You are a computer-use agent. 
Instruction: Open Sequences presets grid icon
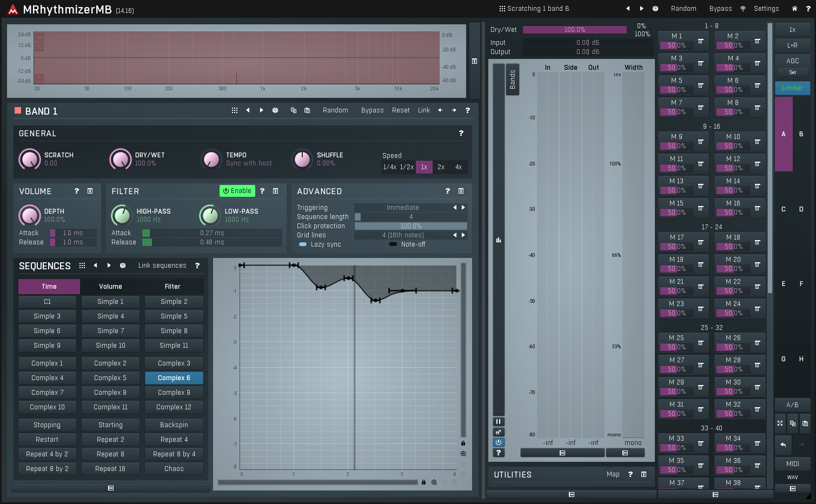[82, 266]
